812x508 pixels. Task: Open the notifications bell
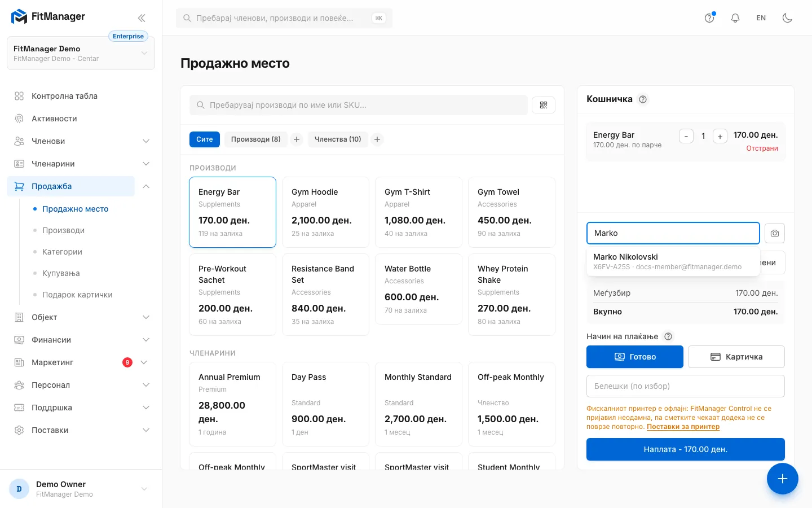(735, 18)
